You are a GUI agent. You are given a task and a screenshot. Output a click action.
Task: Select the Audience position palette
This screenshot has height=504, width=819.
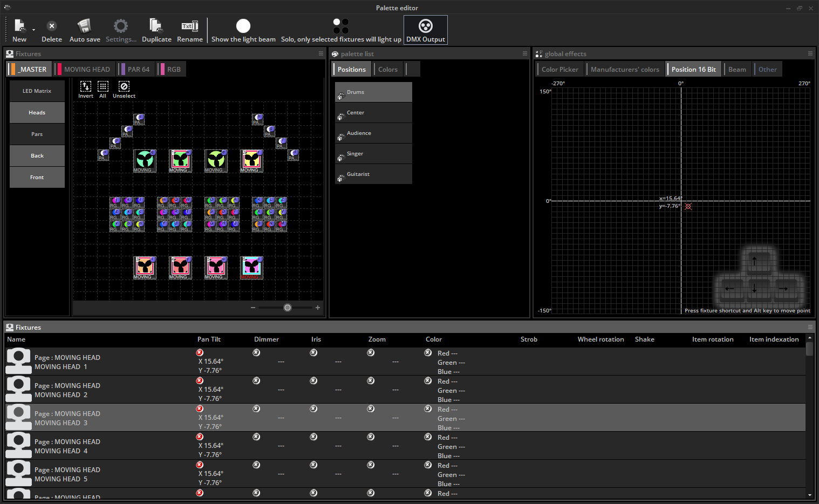tap(373, 133)
